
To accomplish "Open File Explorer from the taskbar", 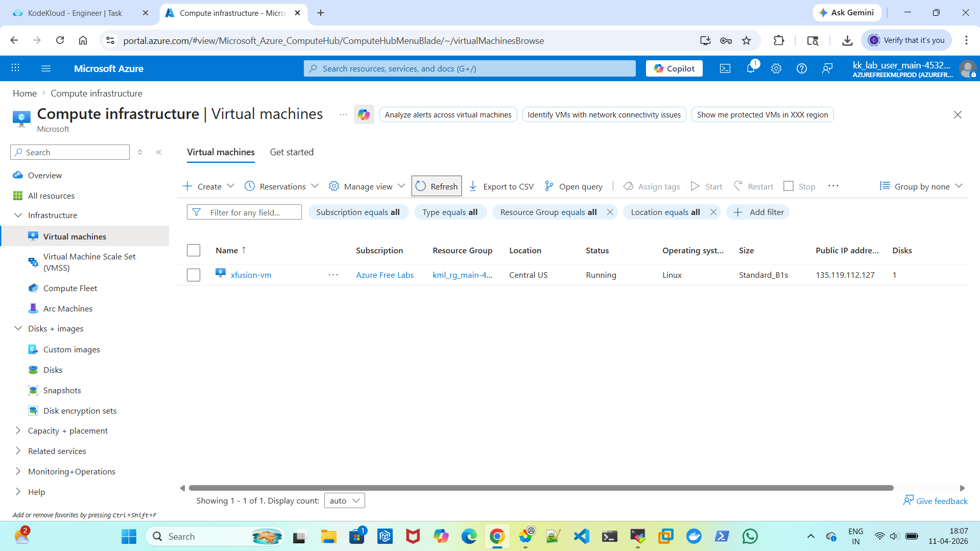I will tap(329, 536).
